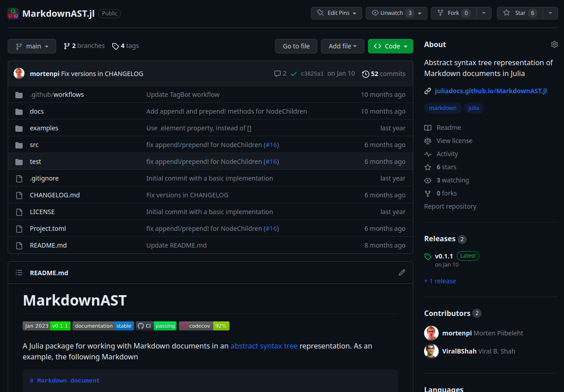The width and height of the screenshot is (564, 392).
Task: Click the pencil icon to edit README
Action: coord(401,272)
